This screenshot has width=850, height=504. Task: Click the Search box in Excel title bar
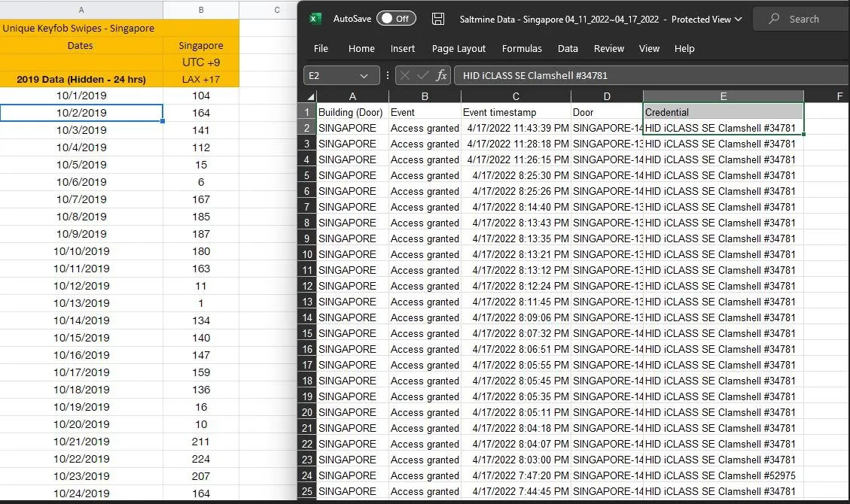coord(802,19)
